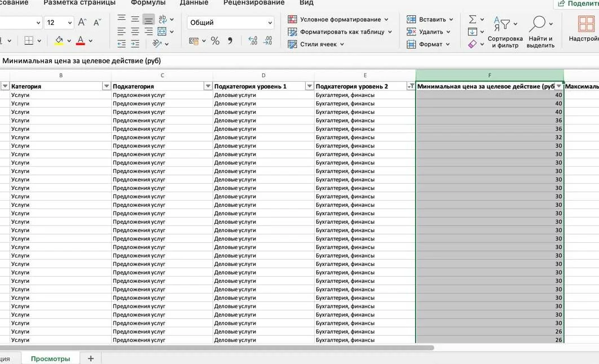Center text horizontally
This screenshot has width=599, height=364.
pos(135,32)
